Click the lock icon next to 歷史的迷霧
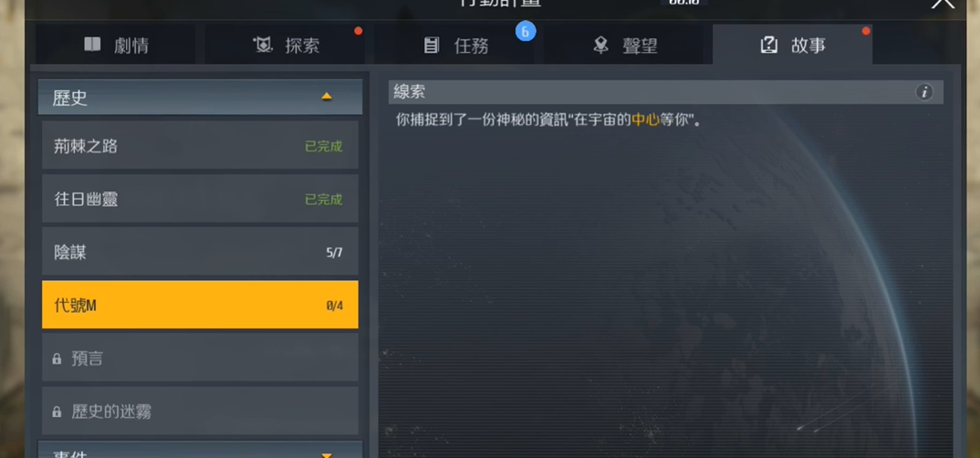The image size is (980, 458). 57,411
